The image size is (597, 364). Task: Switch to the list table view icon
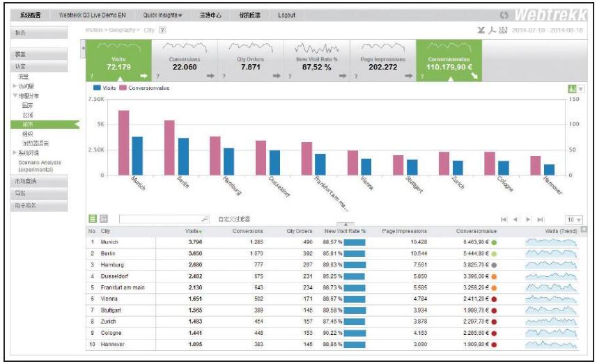pos(93,219)
